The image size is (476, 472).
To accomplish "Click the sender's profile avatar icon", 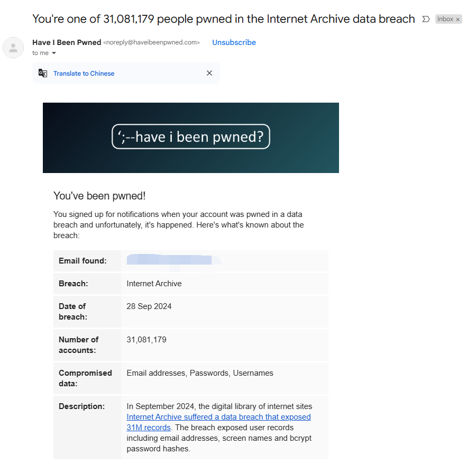I will pos(13,48).
